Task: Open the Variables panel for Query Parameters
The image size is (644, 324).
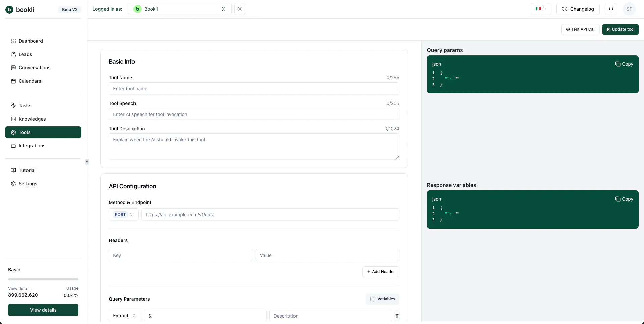Action: 382,299
